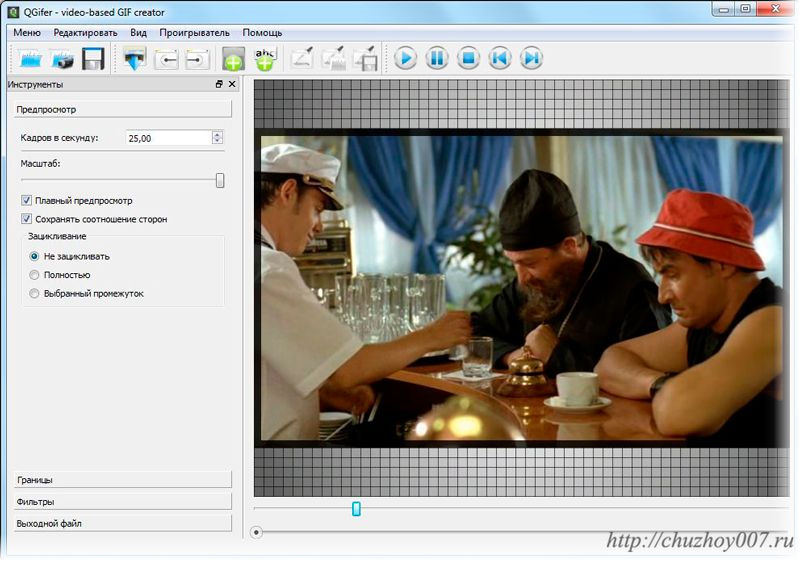
Task: Expand the Выходной файл section
Action: [x=122, y=523]
